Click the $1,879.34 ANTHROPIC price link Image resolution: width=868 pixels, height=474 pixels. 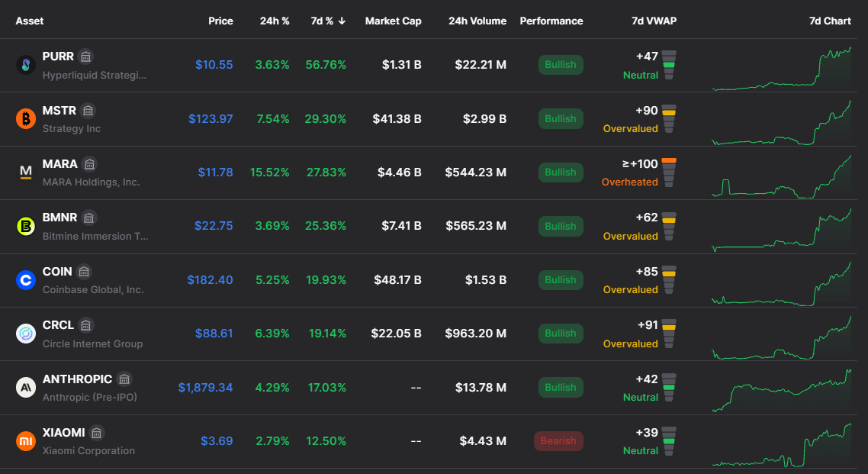tap(205, 388)
